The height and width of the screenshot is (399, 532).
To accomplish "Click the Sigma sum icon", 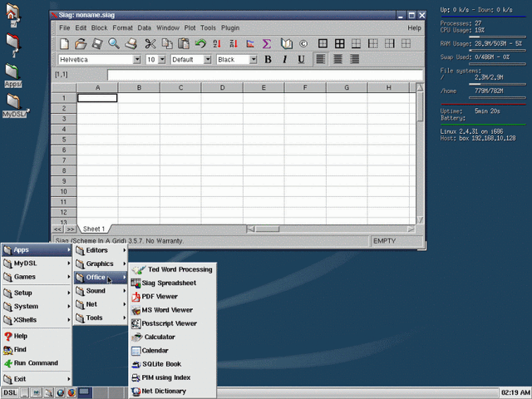I will (x=267, y=43).
